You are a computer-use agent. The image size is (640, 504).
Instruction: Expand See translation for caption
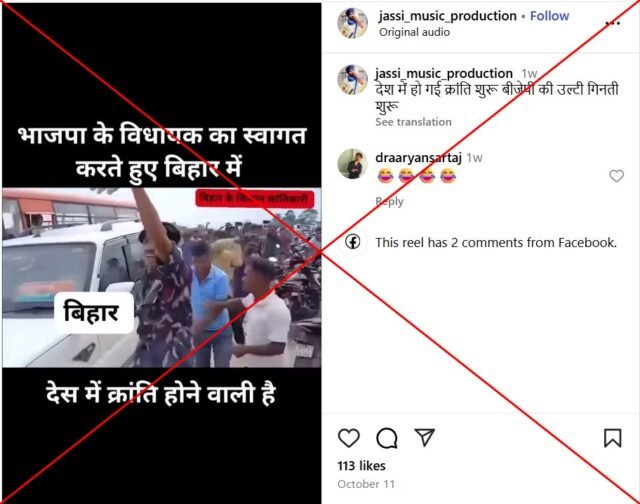[413, 122]
